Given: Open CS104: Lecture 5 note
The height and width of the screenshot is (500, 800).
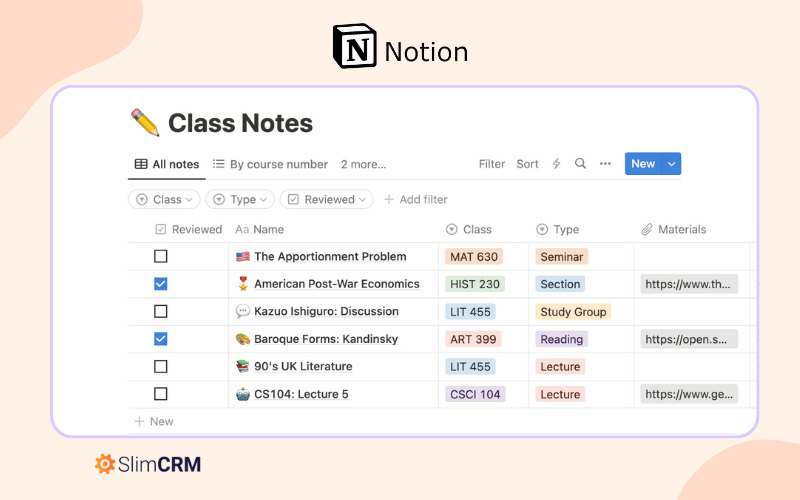Looking at the screenshot, I should (301, 394).
